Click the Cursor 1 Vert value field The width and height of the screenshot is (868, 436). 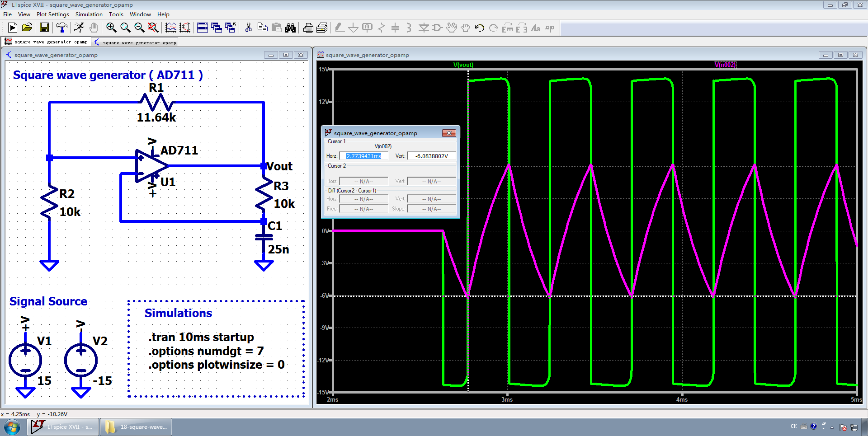pyautogui.click(x=431, y=156)
